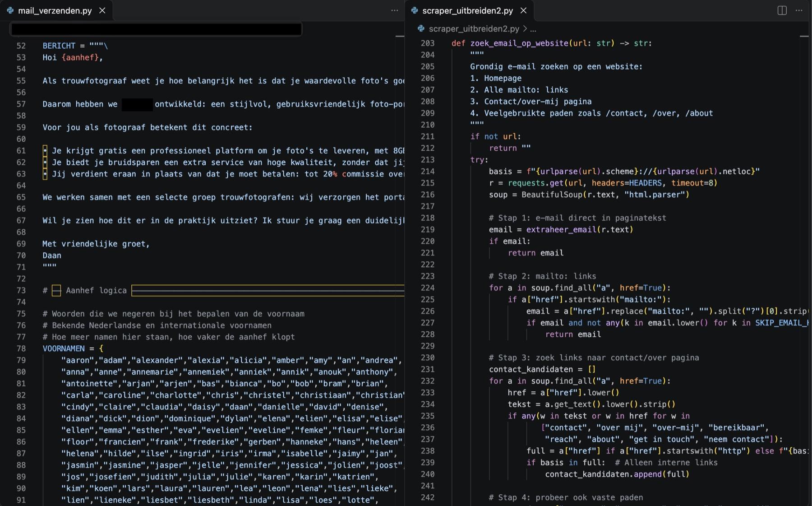Click the Python file icon on scraper_uitbreiden2.py tab
812x506 pixels.
point(415,10)
